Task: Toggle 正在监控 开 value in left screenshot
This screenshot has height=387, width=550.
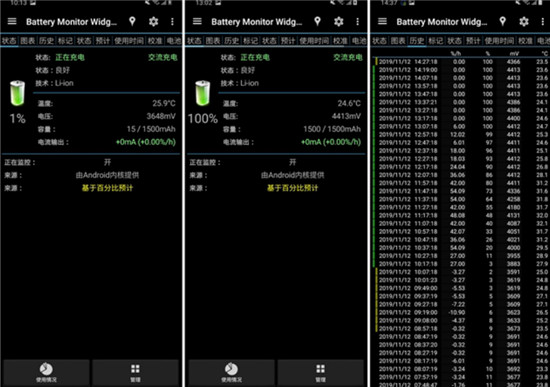Action: [107, 162]
